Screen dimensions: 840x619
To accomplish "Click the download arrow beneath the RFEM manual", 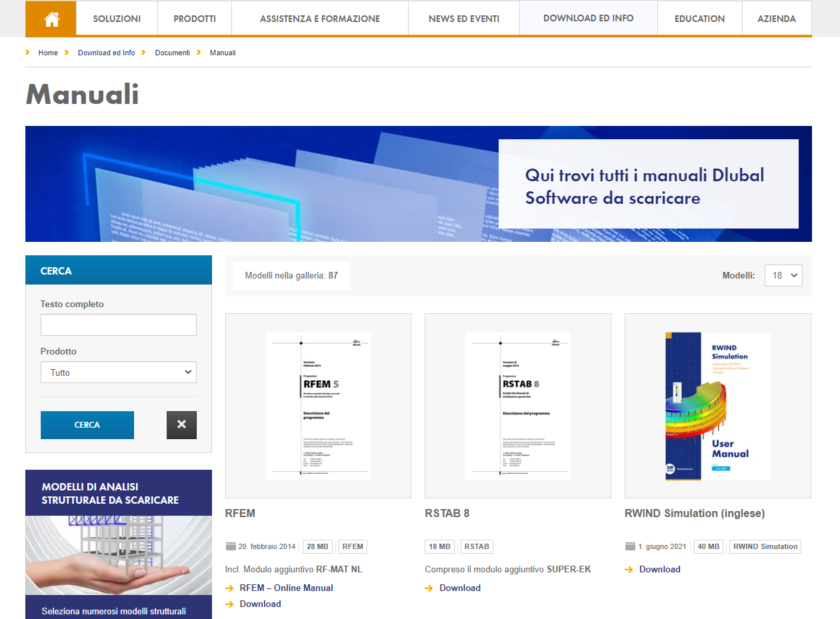I will [230, 604].
